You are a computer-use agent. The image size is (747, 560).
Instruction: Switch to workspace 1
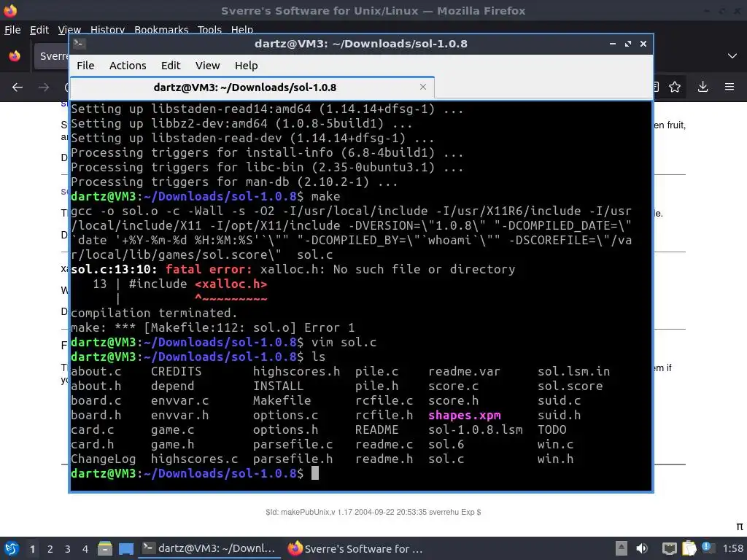[x=32, y=549]
